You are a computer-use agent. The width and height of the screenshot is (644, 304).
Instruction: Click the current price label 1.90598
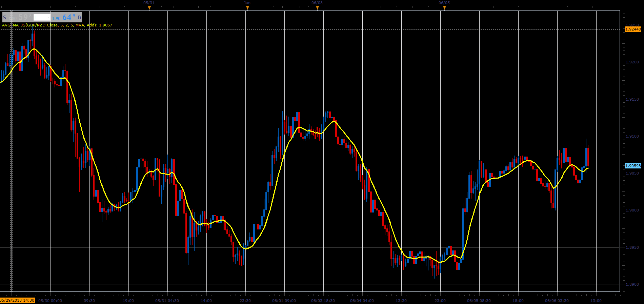(x=633, y=166)
